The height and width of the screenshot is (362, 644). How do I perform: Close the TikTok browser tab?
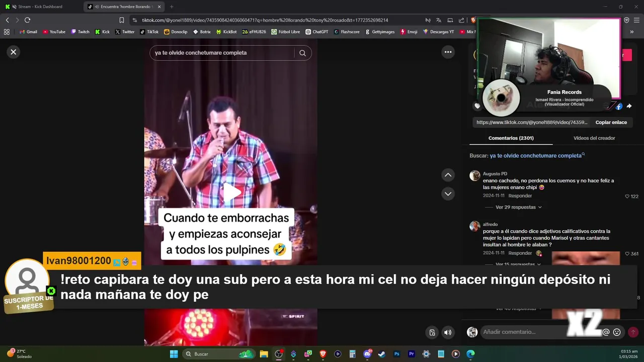159,7
